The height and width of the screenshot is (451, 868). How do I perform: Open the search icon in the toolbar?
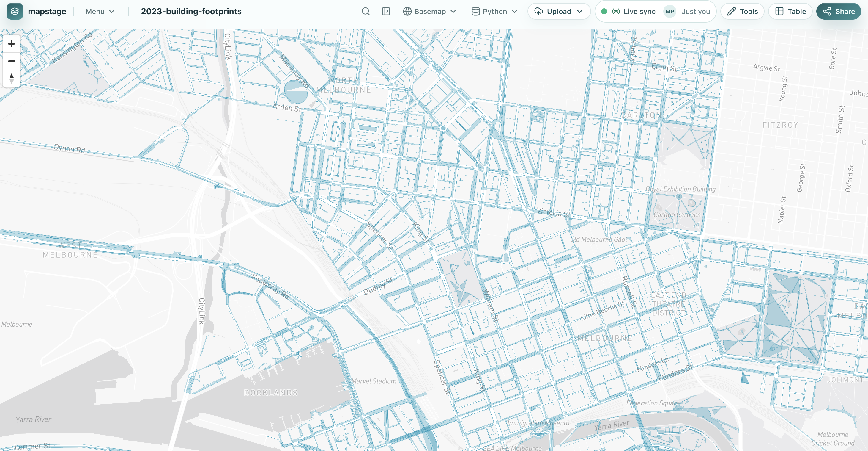[366, 11]
